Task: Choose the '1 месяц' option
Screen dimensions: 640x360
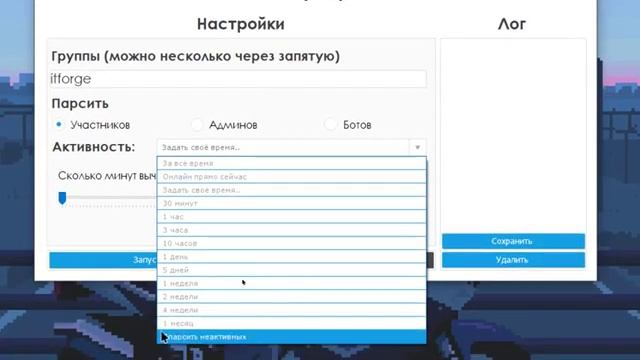Action: (x=291, y=323)
